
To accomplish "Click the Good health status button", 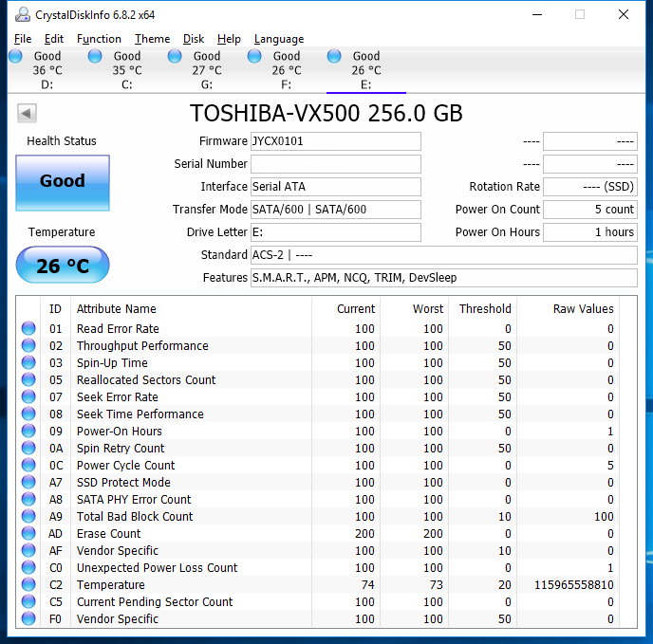I will [x=63, y=182].
